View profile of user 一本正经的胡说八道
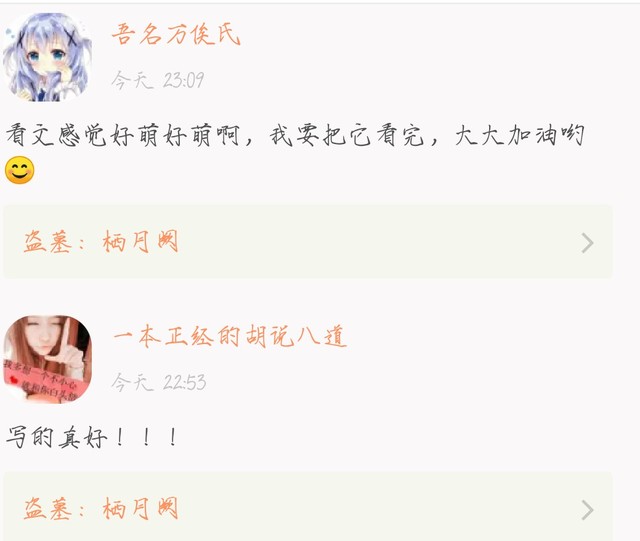 click(x=230, y=336)
